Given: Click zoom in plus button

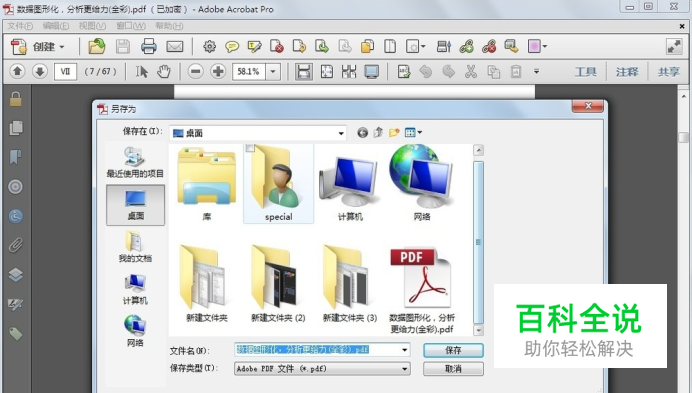Looking at the screenshot, I should (218, 72).
